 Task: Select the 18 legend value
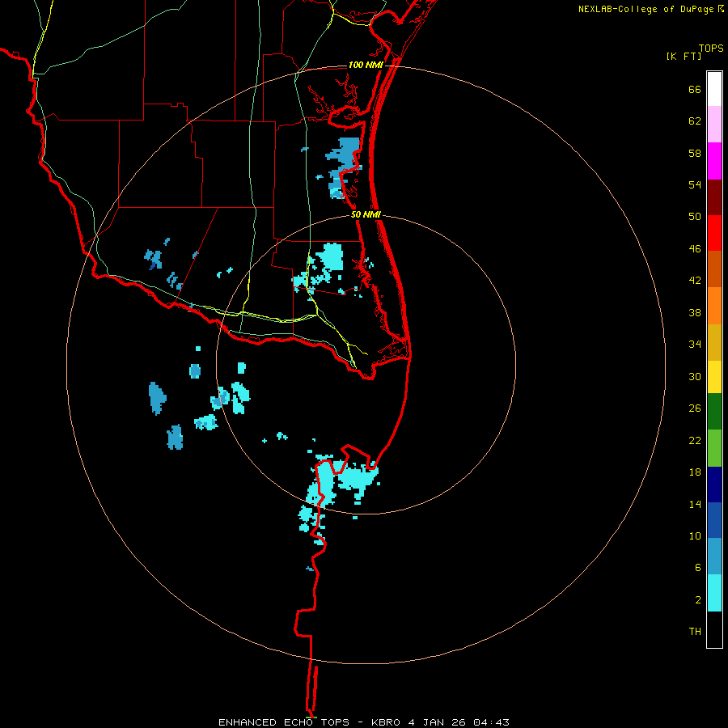click(x=695, y=472)
